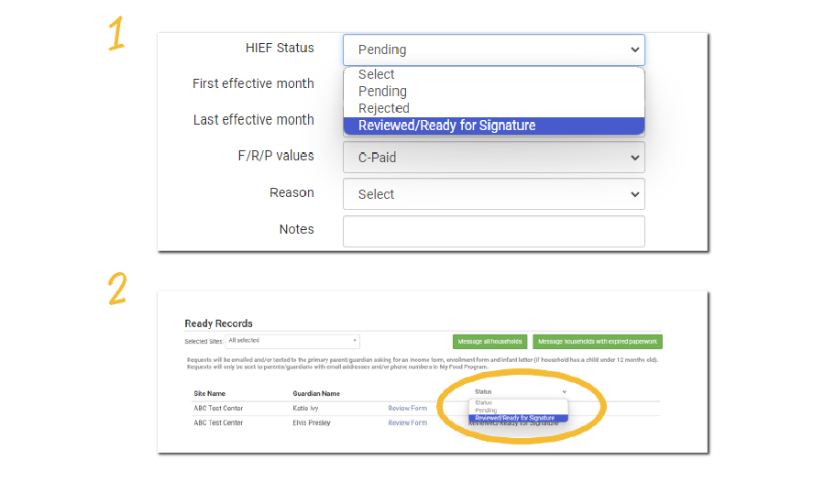Open the Reason dropdown

493,194
